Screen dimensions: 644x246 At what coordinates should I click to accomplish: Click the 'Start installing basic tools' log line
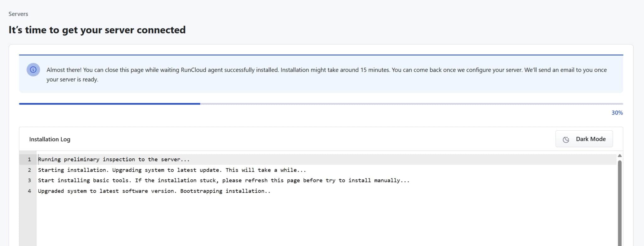(x=224, y=180)
